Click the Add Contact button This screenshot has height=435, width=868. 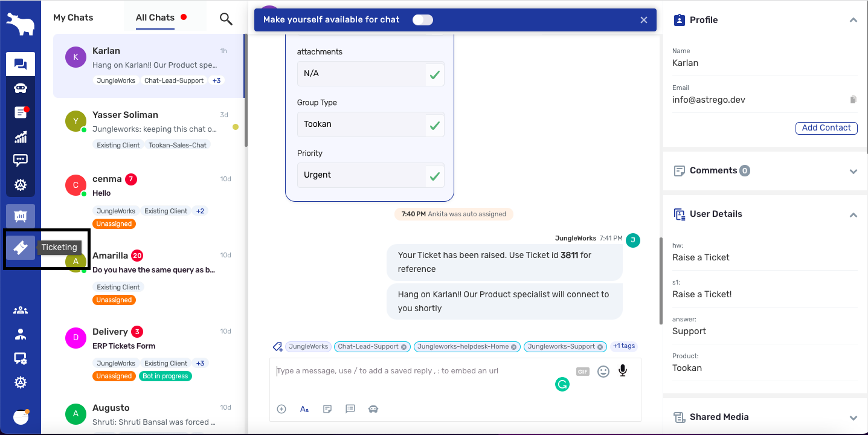click(x=826, y=128)
